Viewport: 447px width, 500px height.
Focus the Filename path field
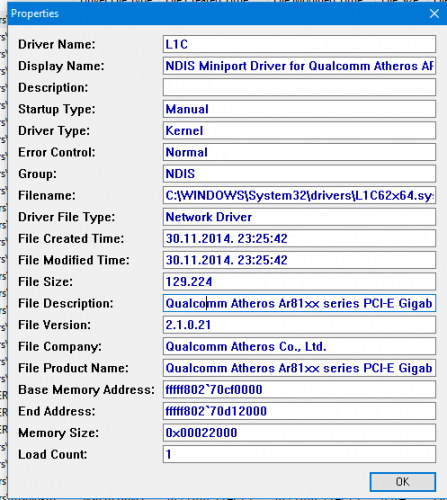pyautogui.click(x=299, y=195)
